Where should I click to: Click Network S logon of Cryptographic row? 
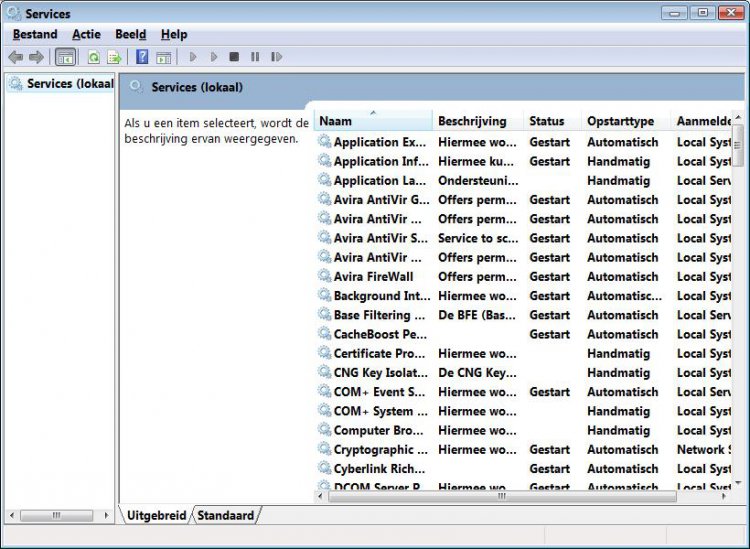704,450
